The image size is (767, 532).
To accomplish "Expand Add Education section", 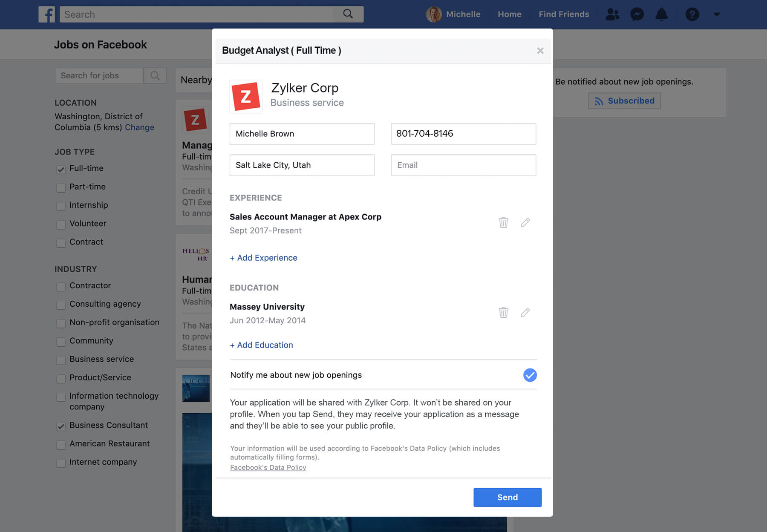I will [261, 345].
